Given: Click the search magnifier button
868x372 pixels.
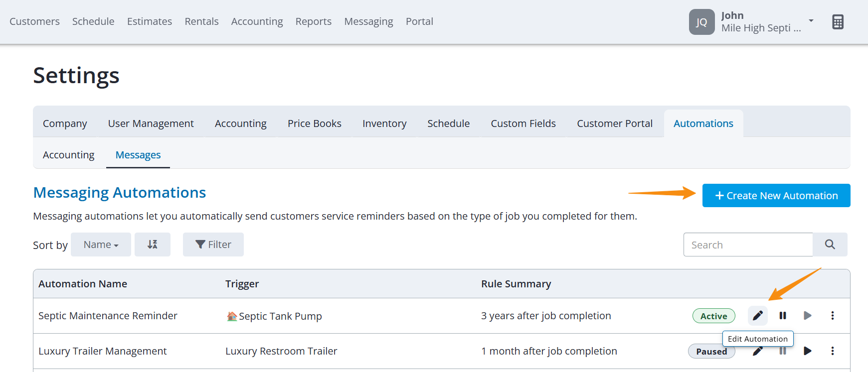Looking at the screenshot, I should [x=830, y=245].
